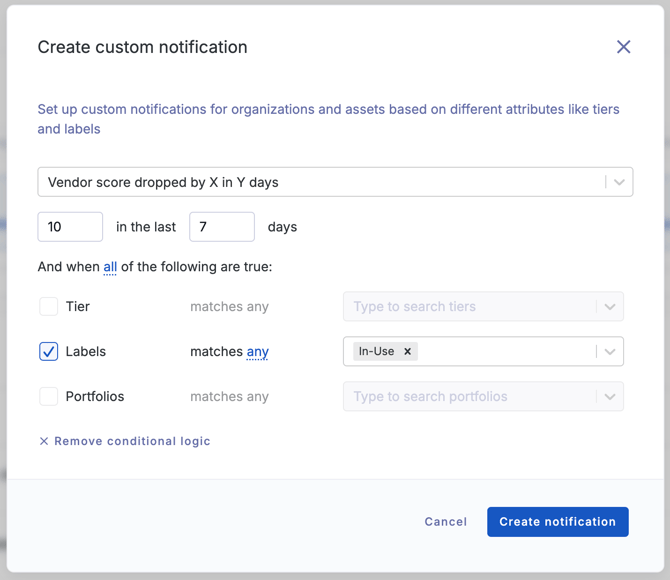Select the Vendor score dropped combo box

[320, 182]
